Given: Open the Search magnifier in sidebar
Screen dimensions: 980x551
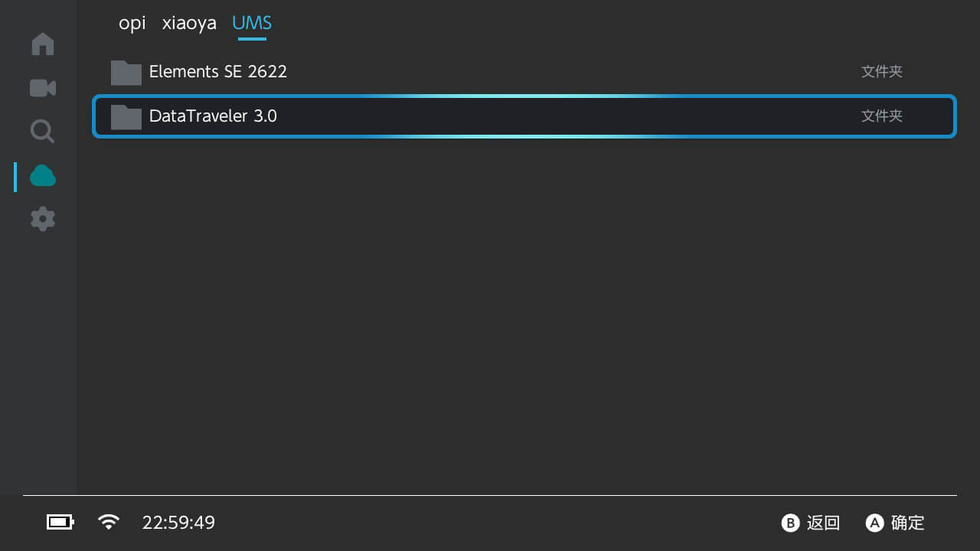Looking at the screenshot, I should click(x=42, y=132).
